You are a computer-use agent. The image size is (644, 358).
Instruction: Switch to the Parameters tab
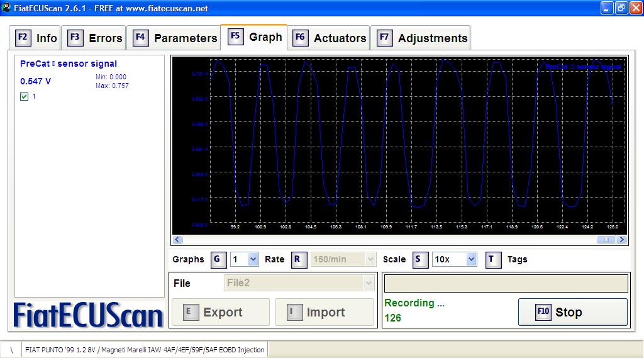click(x=185, y=38)
